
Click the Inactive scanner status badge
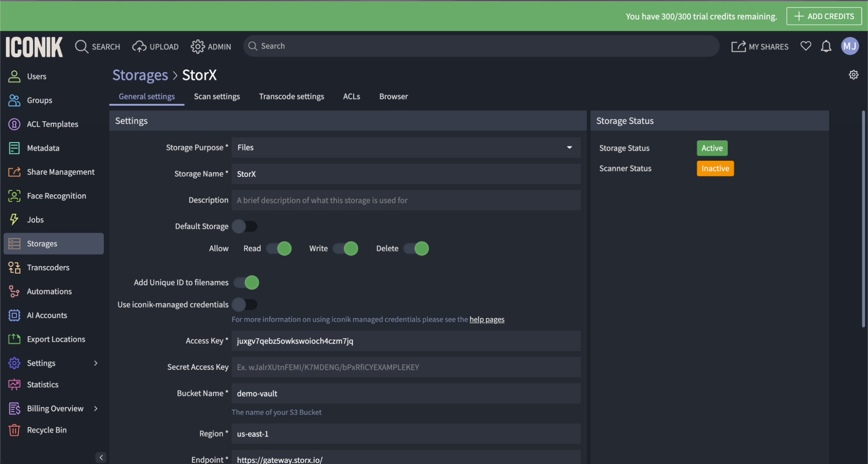(x=715, y=169)
